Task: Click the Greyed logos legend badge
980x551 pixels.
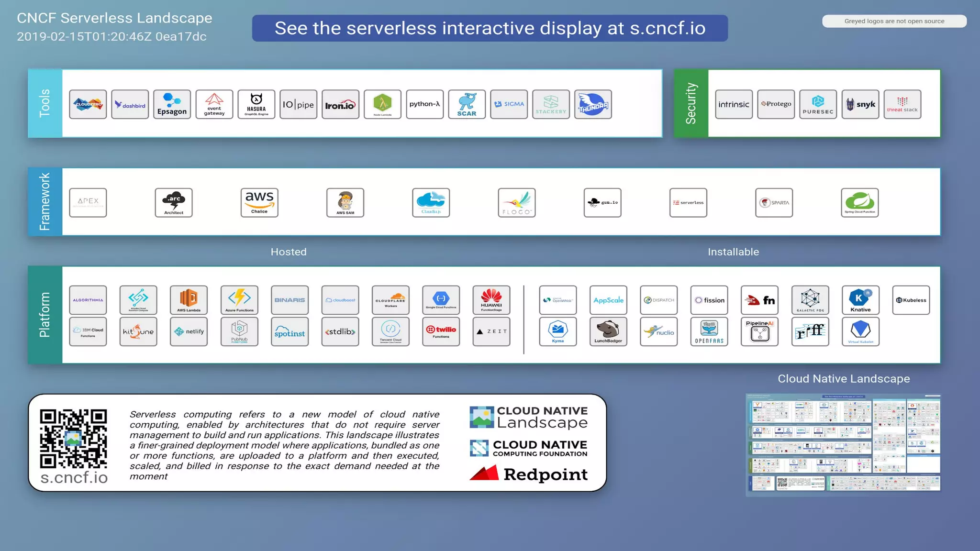Action: [x=894, y=21]
